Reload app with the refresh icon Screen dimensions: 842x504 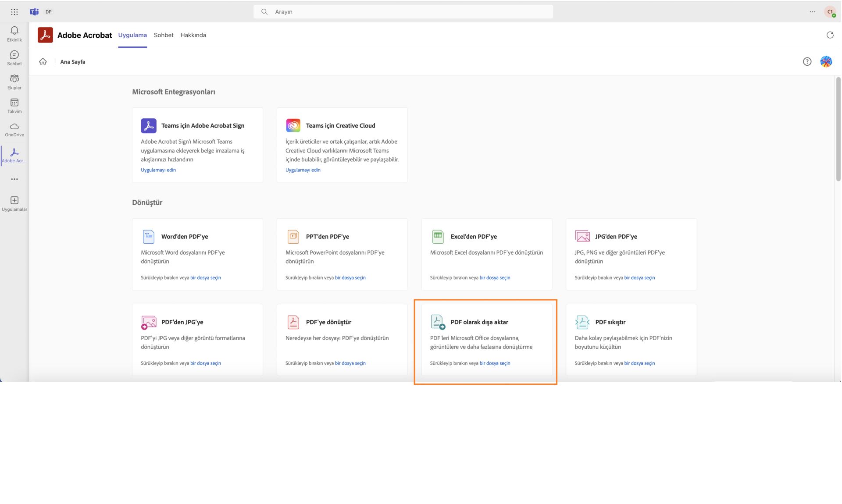pos(830,35)
